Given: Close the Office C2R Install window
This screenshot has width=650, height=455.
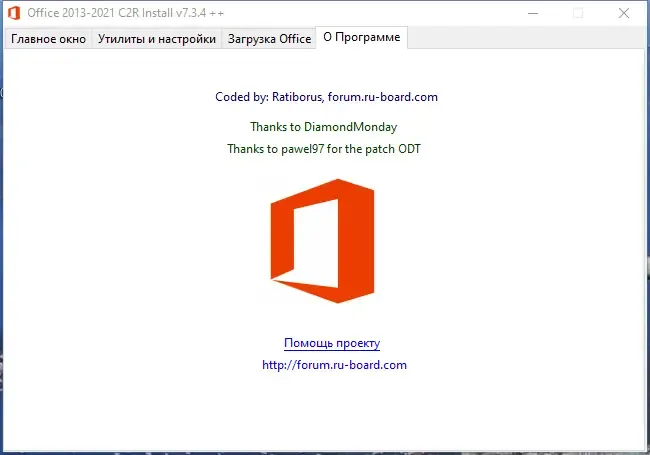Looking at the screenshot, I should pyautogui.click(x=624, y=13).
